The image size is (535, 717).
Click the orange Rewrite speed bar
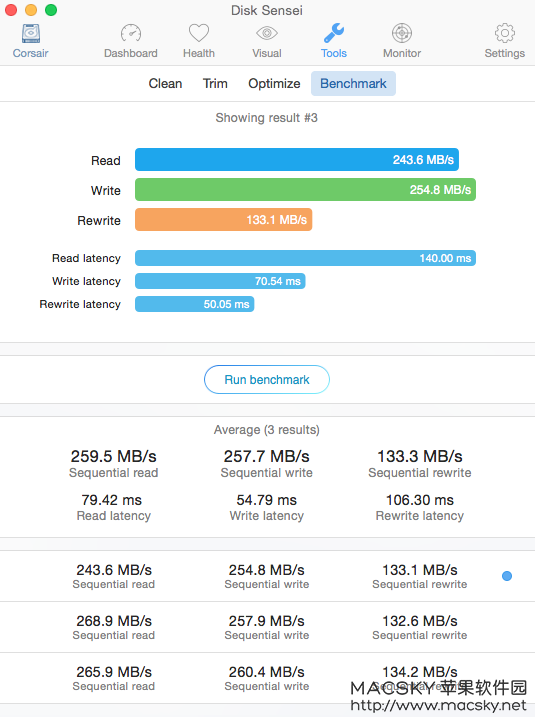point(224,220)
